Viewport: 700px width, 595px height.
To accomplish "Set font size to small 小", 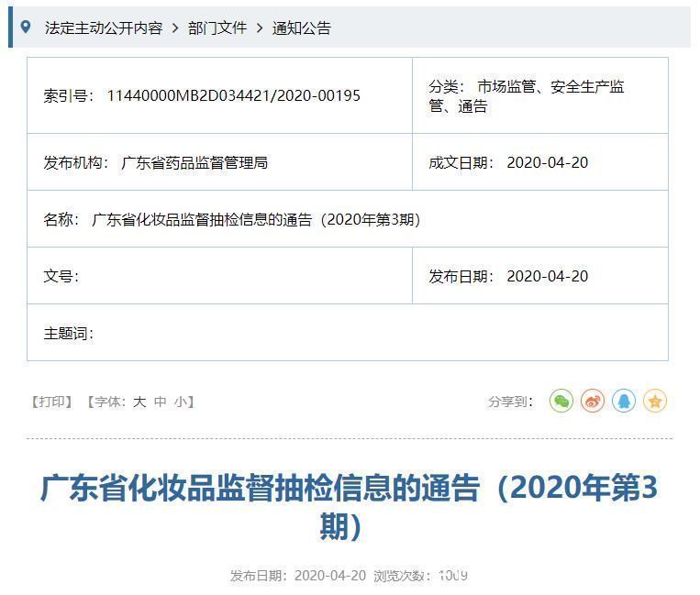I will click(181, 402).
